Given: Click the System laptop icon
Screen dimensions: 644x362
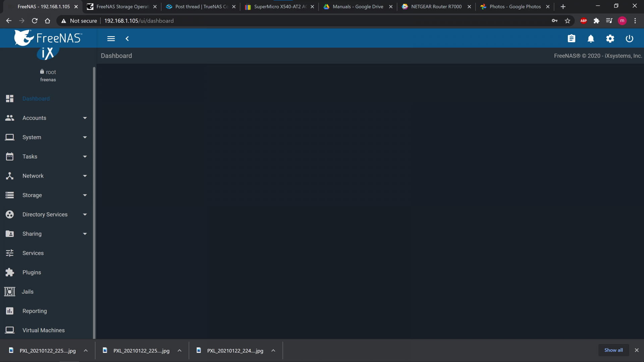Looking at the screenshot, I should point(10,137).
